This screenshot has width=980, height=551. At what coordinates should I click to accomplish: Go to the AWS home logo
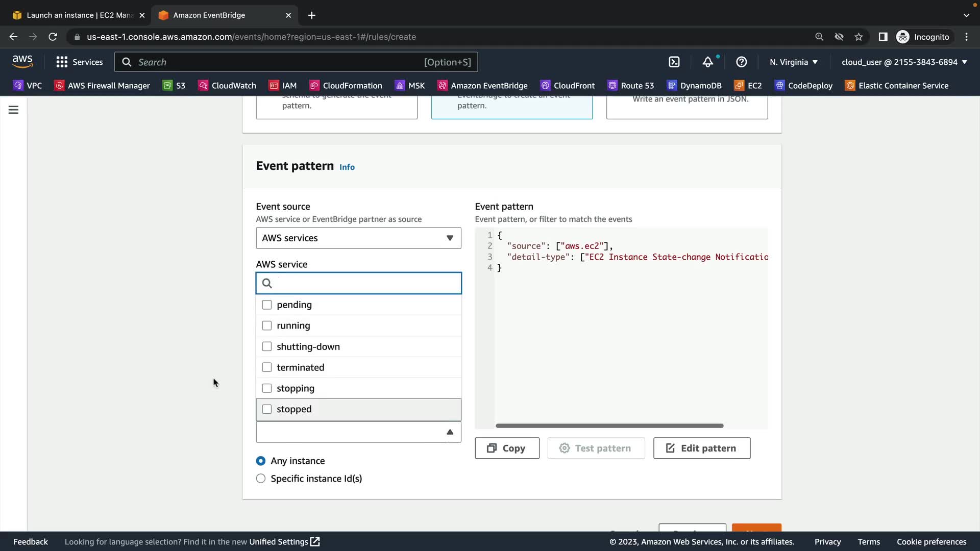pos(22,62)
